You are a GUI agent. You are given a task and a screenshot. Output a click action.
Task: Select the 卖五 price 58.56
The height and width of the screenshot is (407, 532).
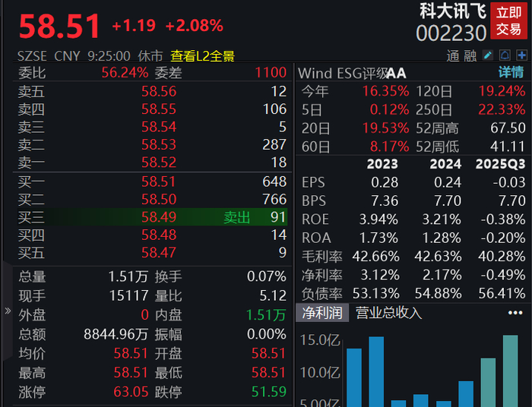[x=159, y=91]
